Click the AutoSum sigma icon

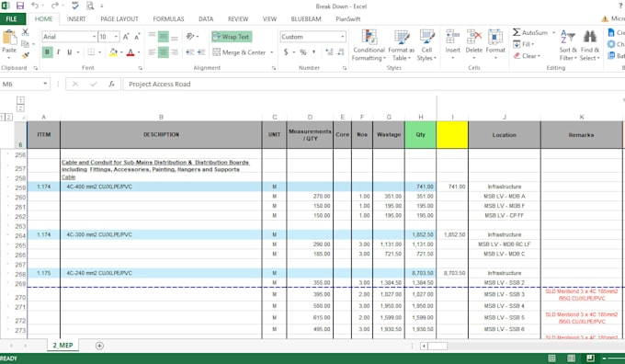click(517, 33)
